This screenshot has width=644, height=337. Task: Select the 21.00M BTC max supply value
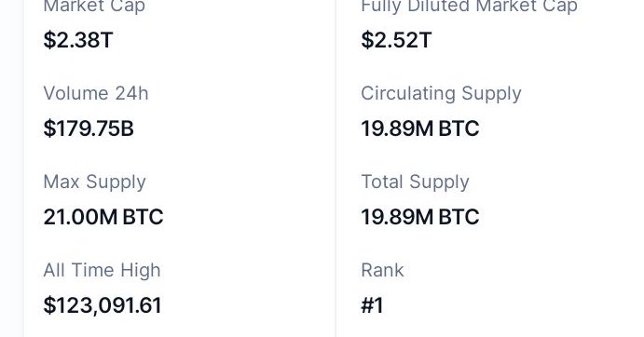(x=103, y=217)
